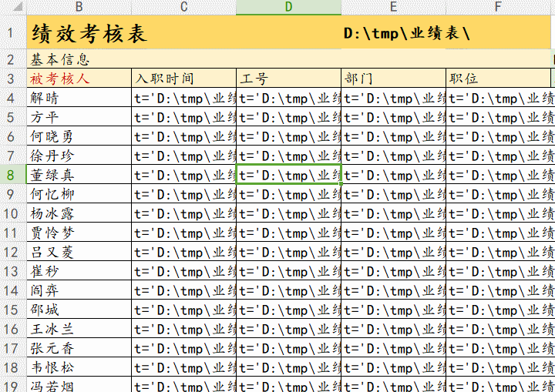Select the name cell 杨冰露
The image size is (555, 392).
point(79,213)
